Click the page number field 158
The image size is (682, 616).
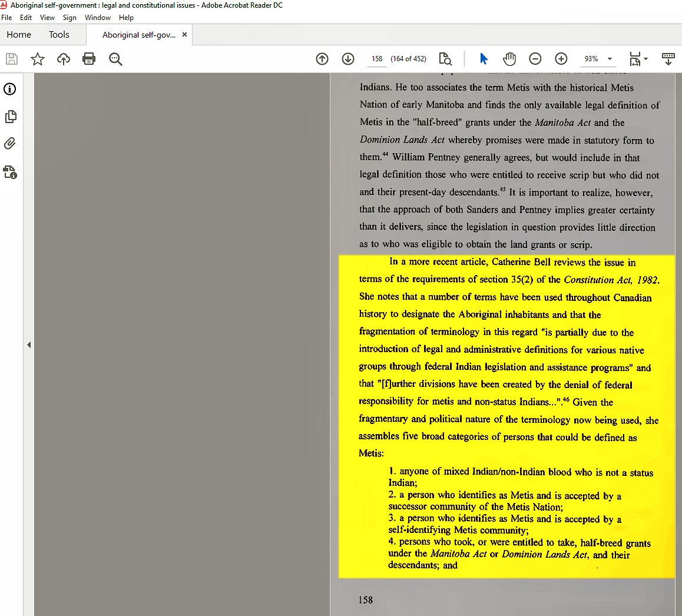pos(377,59)
